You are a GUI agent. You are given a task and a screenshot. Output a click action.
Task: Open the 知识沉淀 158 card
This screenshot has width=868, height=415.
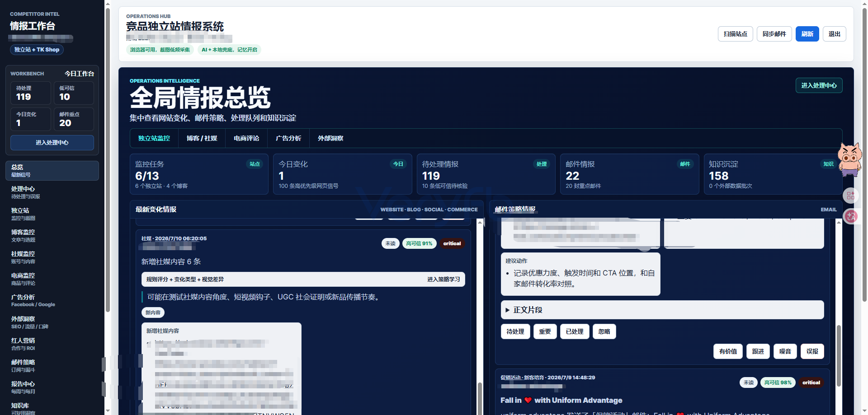[x=773, y=174]
